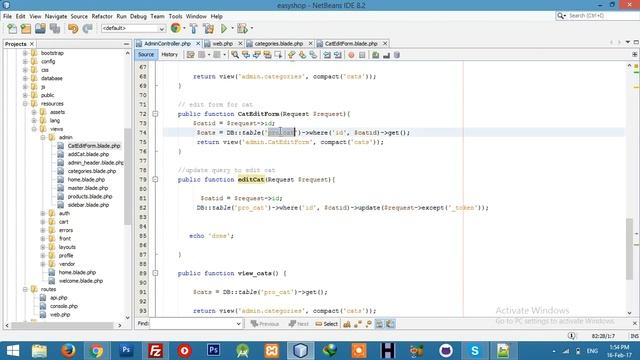Viewport: 640px width, 360px height.
Task: Open Skype from the taskbar
Action: 475,351
